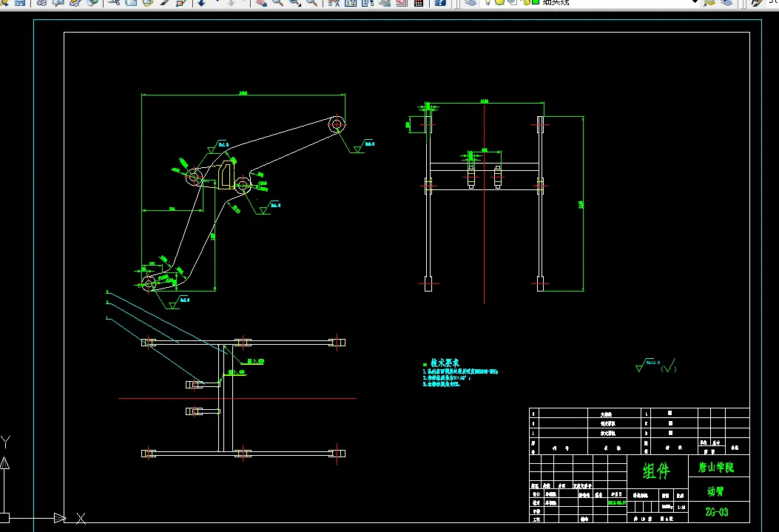The width and height of the screenshot is (779, 532).
Task: Open the Tool Palettes window icon
Action: [368, 2]
